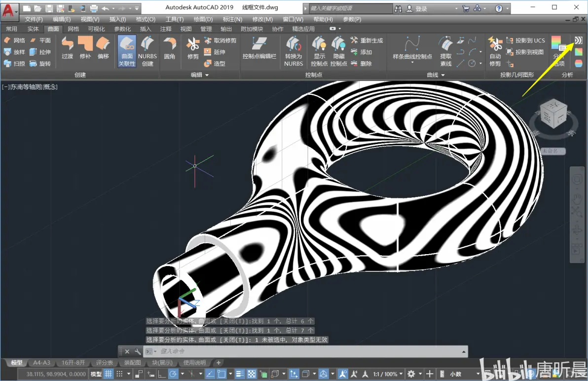Start the 修剪 surface trim tool
The height and width of the screenshot is (381, 588).
(193, 48)
